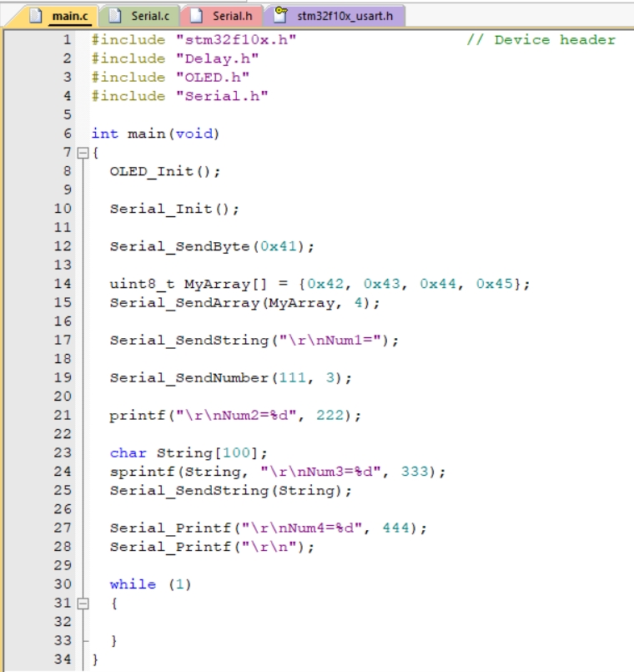
Task: Click the number 333 in sprintf
Action: coord(415,472)
